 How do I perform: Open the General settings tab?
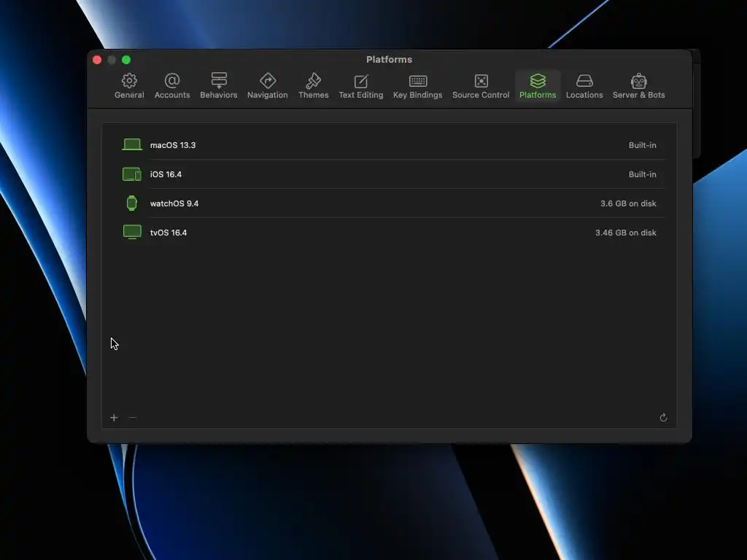129,86
